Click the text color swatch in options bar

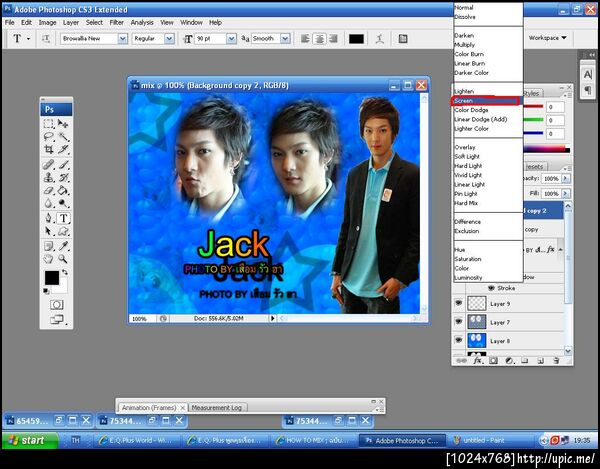(356, 39)
